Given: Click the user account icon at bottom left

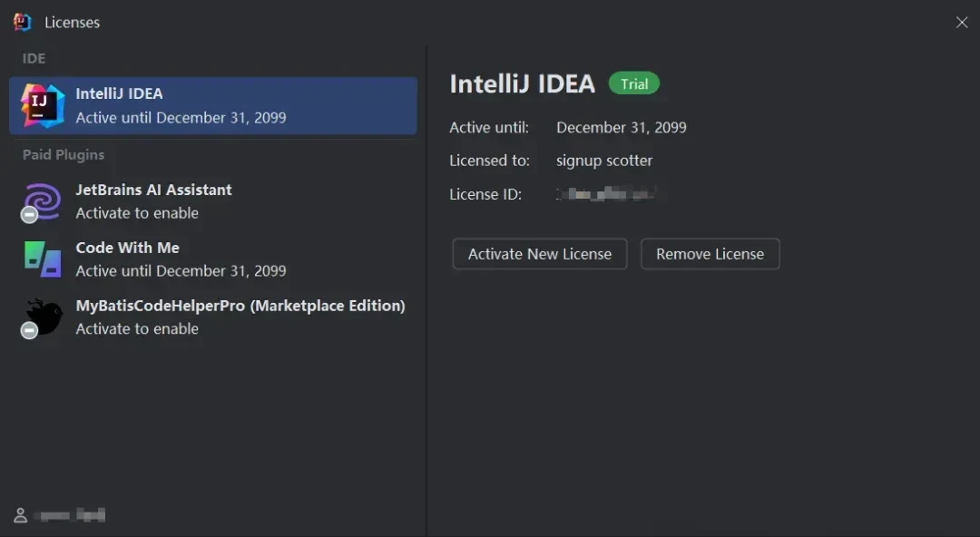Looking at the screenshot, I should [20, 515].
